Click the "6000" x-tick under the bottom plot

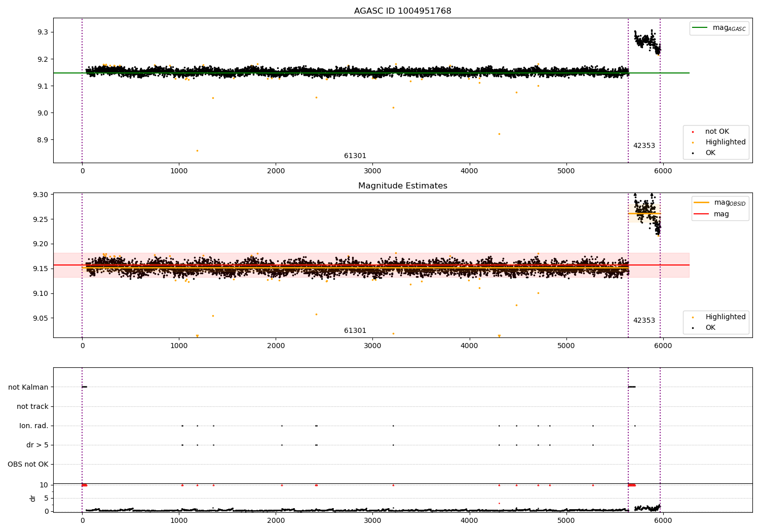[663, 520]
